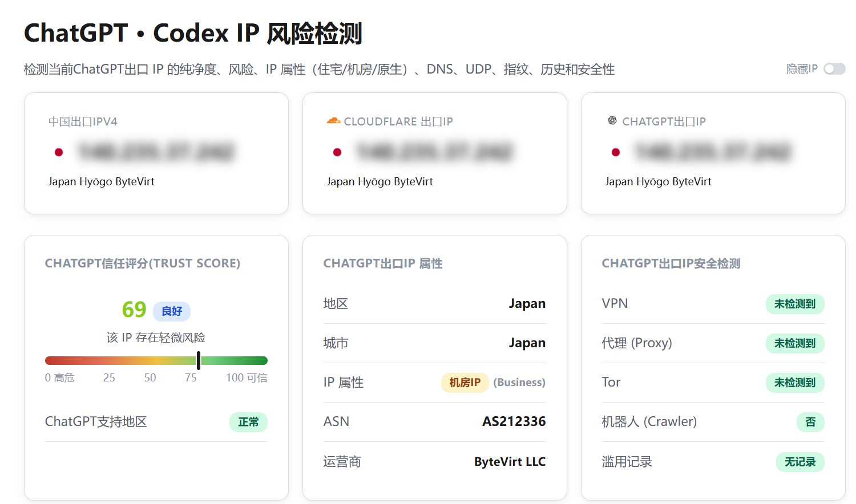Click the (Business) label

pyautogui.click(x=519, y=383)
